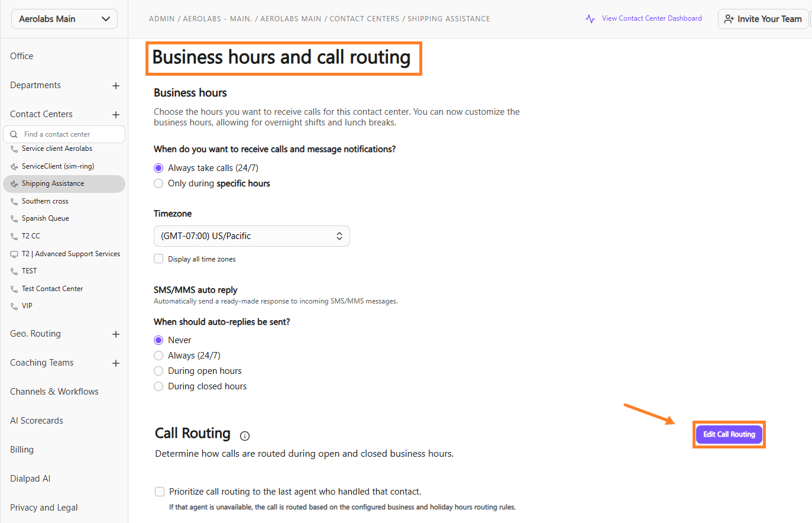Click the phone icon beside TEST
The width and height of the screenshot is (812, 523).
click(x=14, y=272)
